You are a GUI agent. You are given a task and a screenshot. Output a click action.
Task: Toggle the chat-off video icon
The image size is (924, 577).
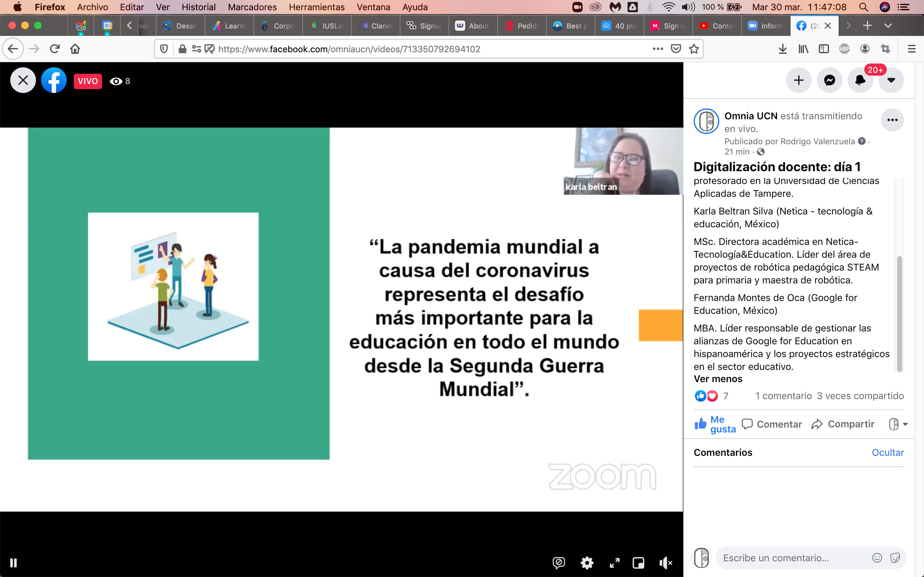pyautogui.click(x=559, y=563)
